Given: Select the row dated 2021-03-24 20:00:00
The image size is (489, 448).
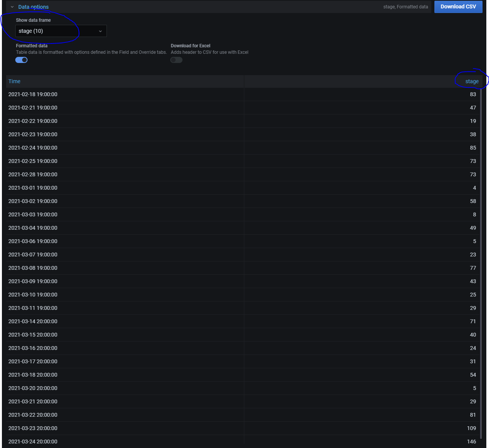Looking at the screenshot, I should click(x=153, y=441).
